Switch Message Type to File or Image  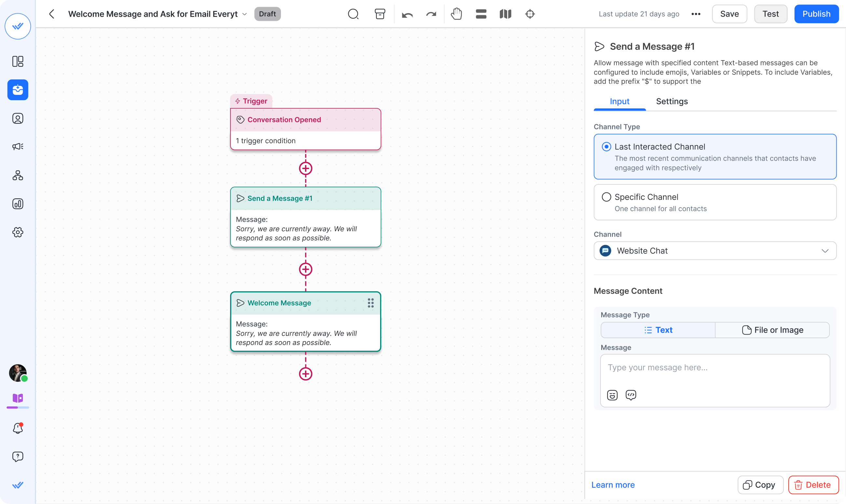(773, 330)
